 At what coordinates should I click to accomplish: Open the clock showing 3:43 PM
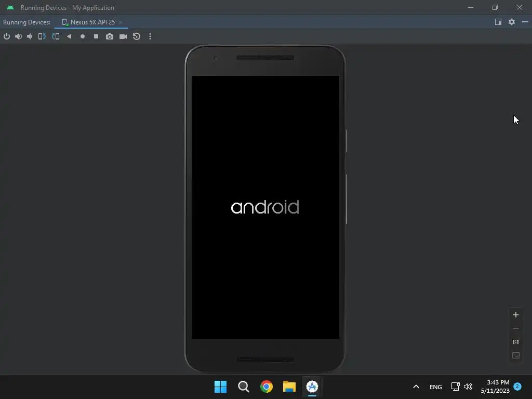495,387
